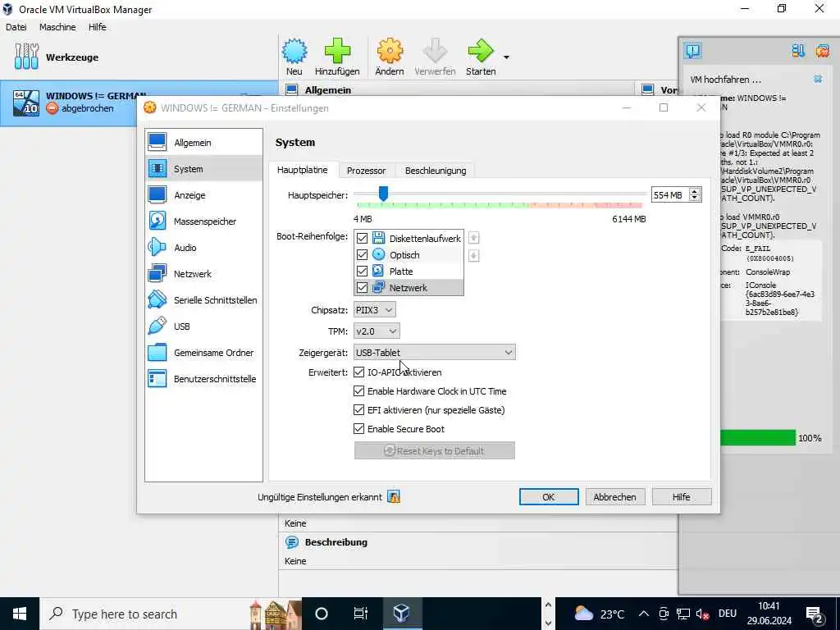Move boot item down with arrow icon
Viewport: 840px width, 630px height.
point(473,256)
